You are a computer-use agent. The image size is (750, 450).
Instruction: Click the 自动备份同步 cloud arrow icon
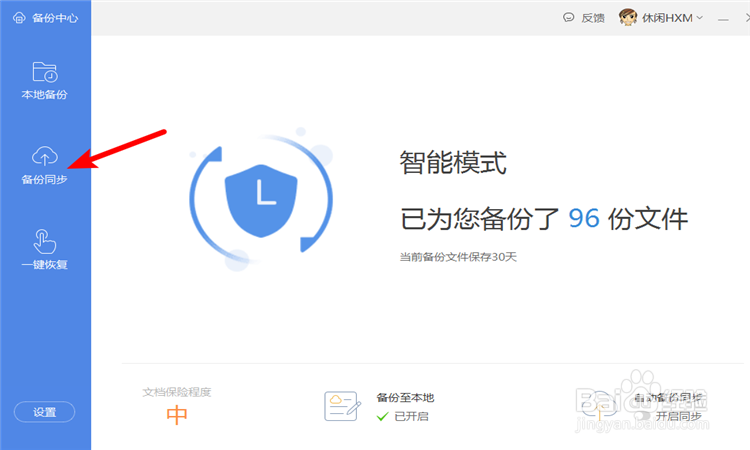point(599,406)
